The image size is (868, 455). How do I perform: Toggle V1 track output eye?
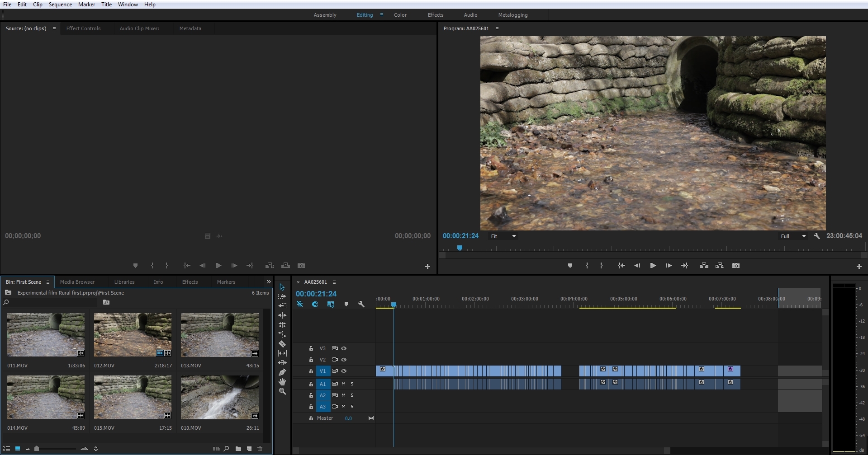(344, 371)
